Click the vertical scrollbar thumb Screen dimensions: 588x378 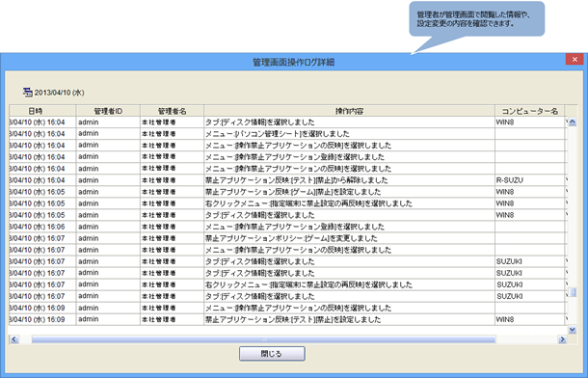click(573, 292)
